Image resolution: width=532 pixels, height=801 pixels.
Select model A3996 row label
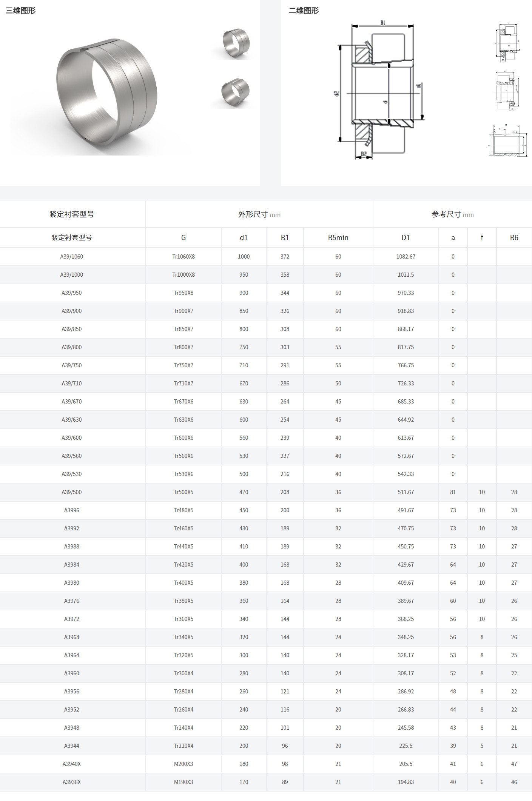[x=72, y=510]
